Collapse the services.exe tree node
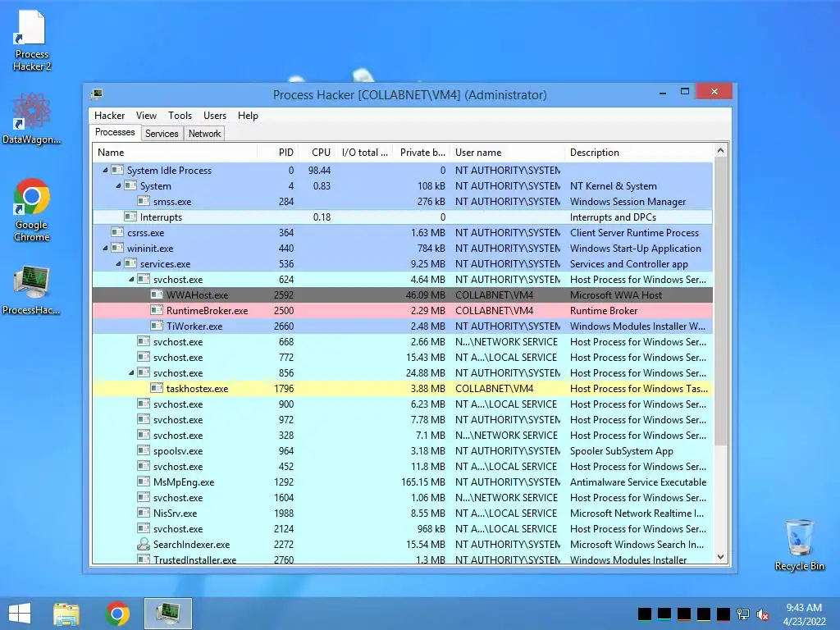 118,263
